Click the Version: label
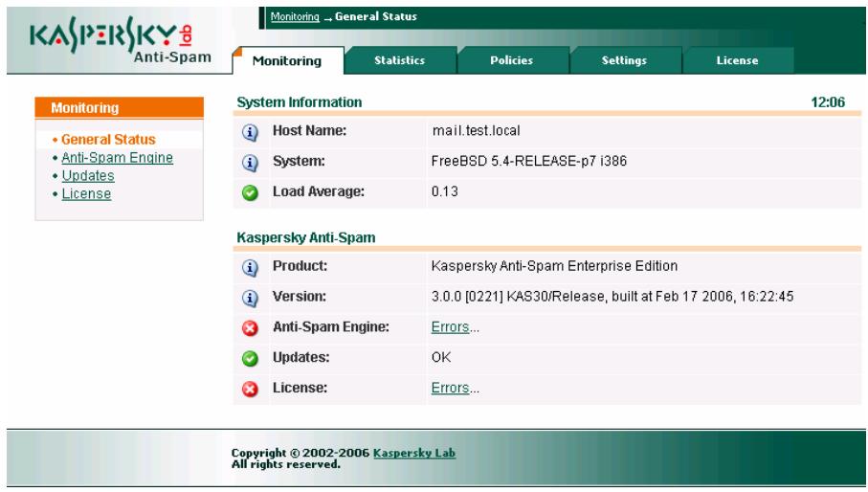Screen dimensions: 868x492 click(x=300, y=297)
